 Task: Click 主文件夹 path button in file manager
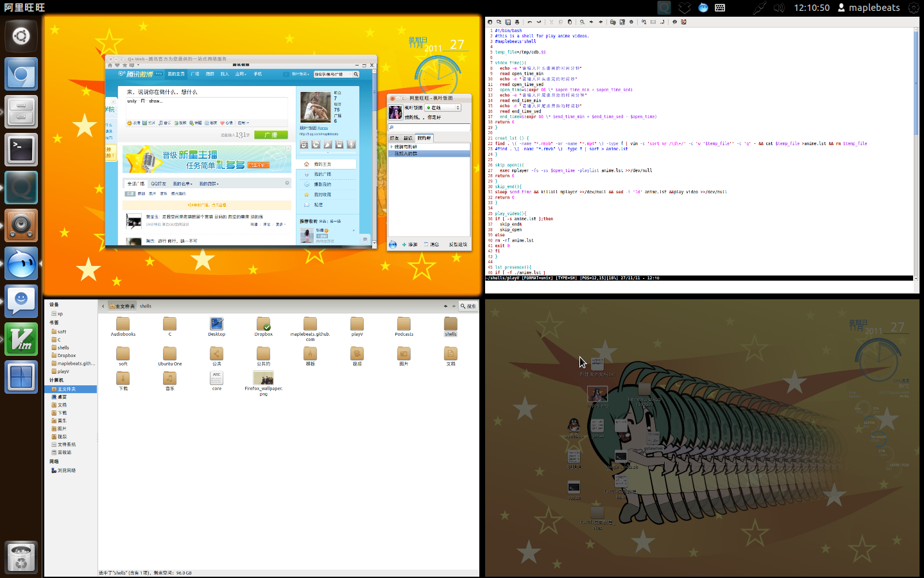click(122, 306)
